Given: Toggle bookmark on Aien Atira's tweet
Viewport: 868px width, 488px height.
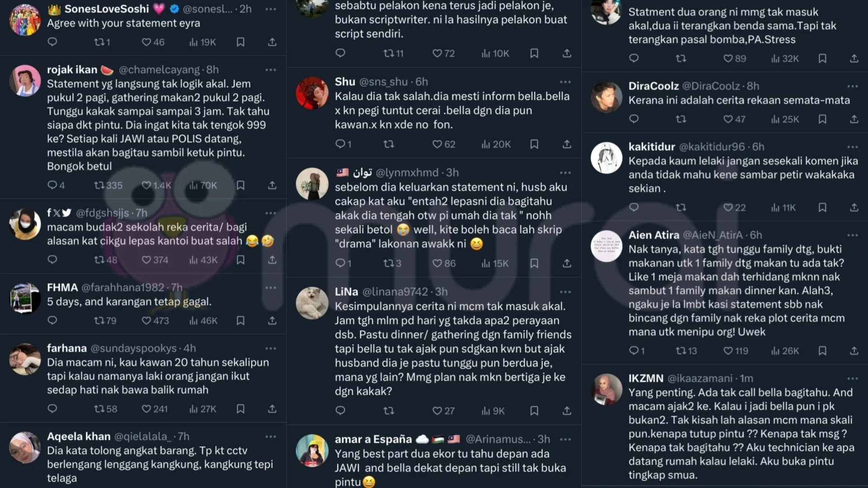Looking at the screenshot, I should 822,351.
